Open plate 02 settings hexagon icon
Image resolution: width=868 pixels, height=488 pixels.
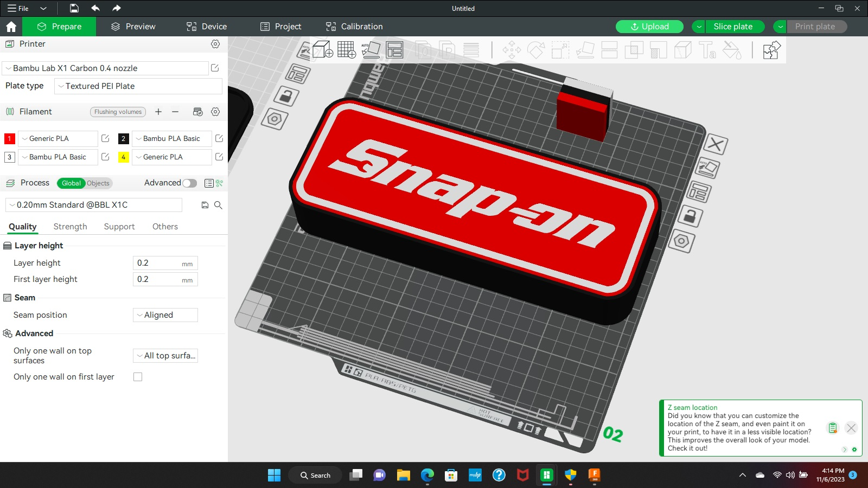click(x=682, y=241)
